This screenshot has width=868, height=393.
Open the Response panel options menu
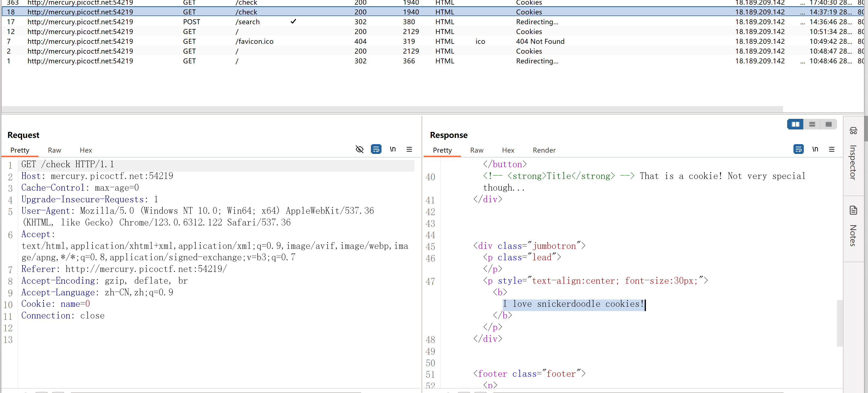[832, 149]
